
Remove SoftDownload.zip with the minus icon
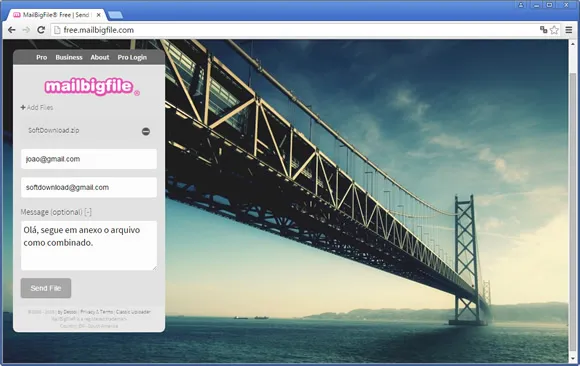pyautogui.click(x=146, y=131)
